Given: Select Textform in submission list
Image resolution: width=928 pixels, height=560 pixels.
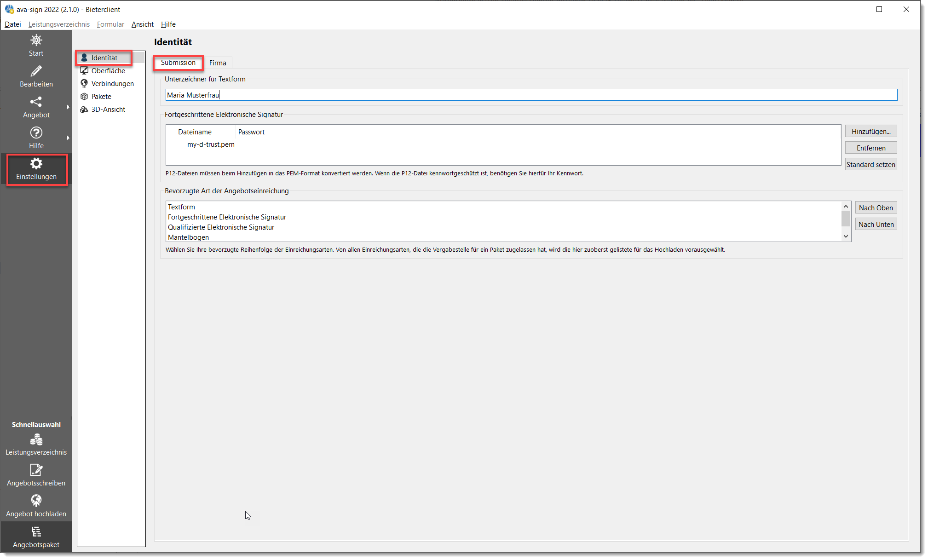Looking at the screenshot, I should coord(503,207).
